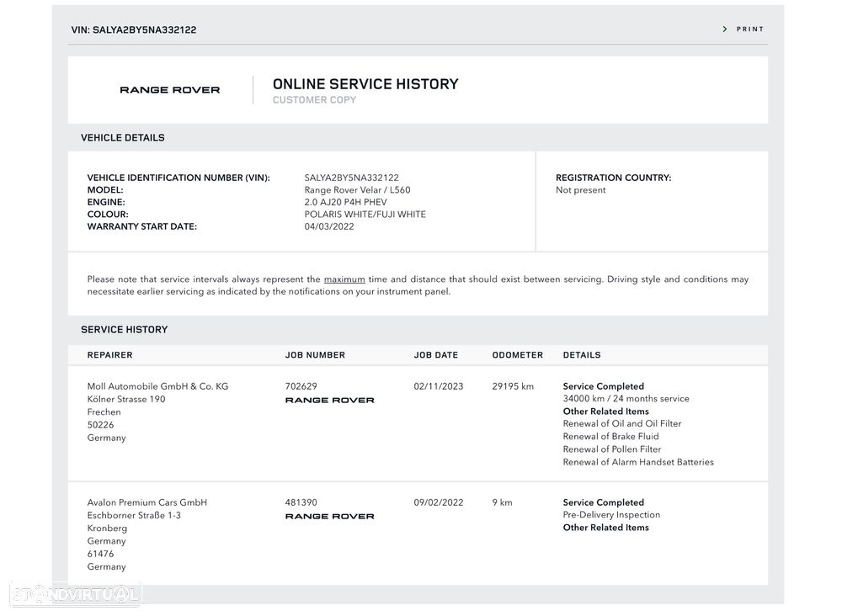
Task: Click the Repairer column header
Action: (x=109, y=355)
